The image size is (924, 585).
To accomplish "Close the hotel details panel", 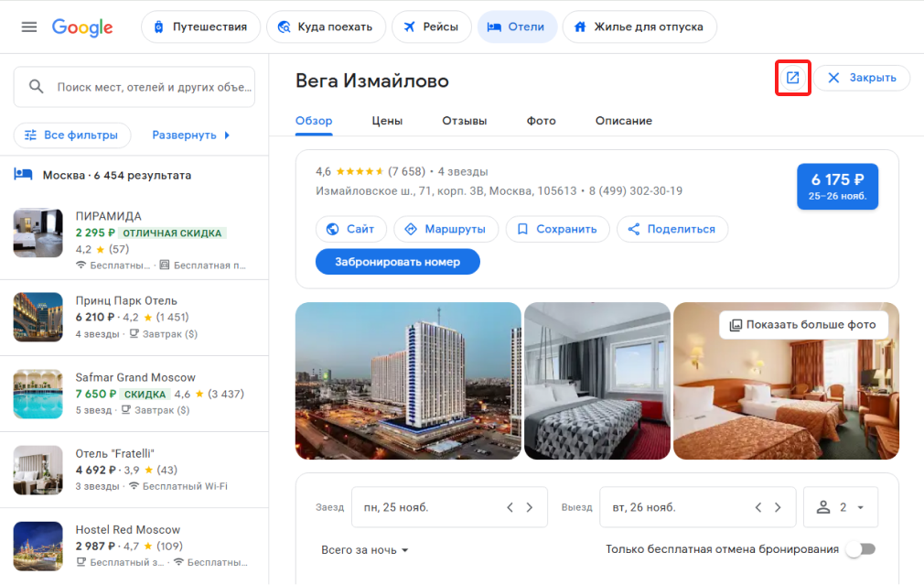I will (862, 78).
